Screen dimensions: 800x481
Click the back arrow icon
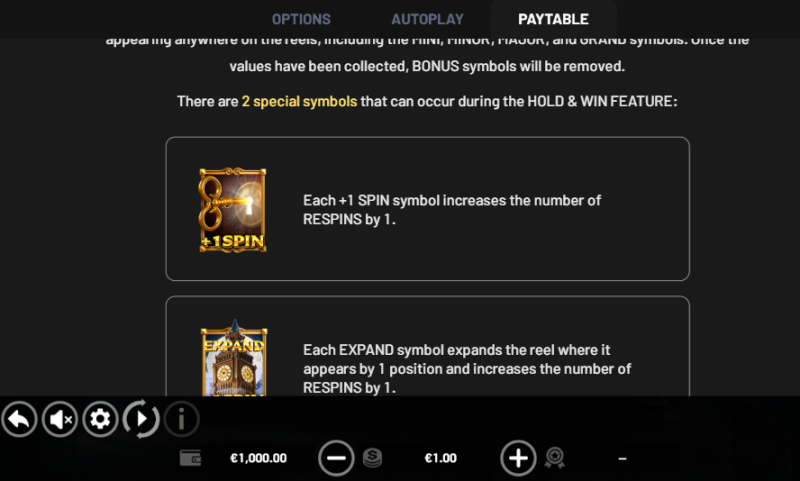coord(19,419)
